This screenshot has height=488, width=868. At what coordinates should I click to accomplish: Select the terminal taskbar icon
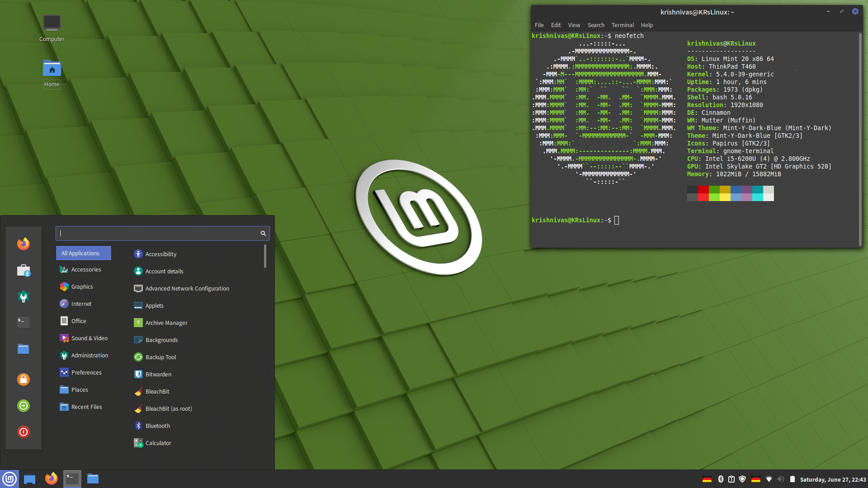pyautogui.click(x=72, y=478)
